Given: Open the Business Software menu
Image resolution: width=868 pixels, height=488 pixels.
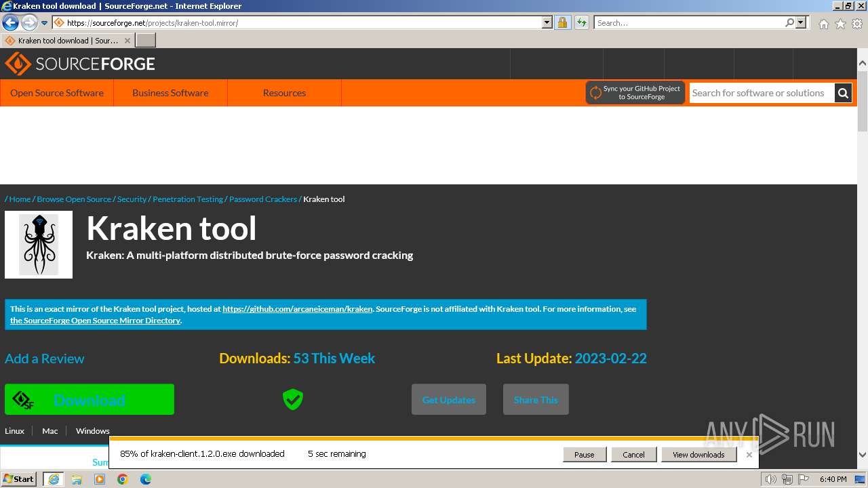Looking at the screenshot, I should click(170, 93).
